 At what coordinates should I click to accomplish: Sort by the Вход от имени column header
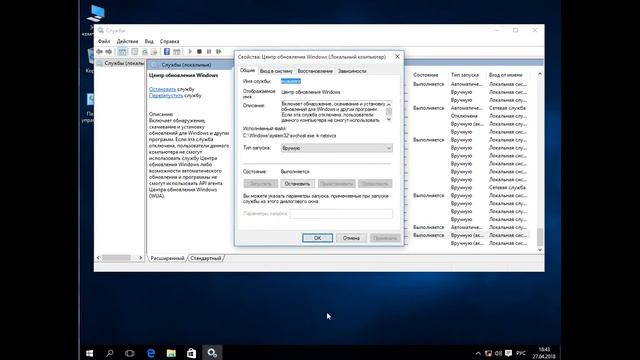pos(505,75)
